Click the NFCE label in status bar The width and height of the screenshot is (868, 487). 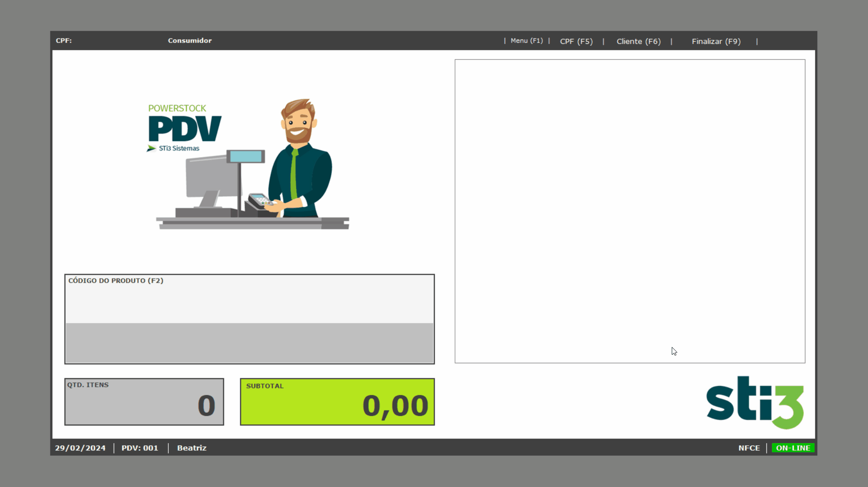(749, 448)
